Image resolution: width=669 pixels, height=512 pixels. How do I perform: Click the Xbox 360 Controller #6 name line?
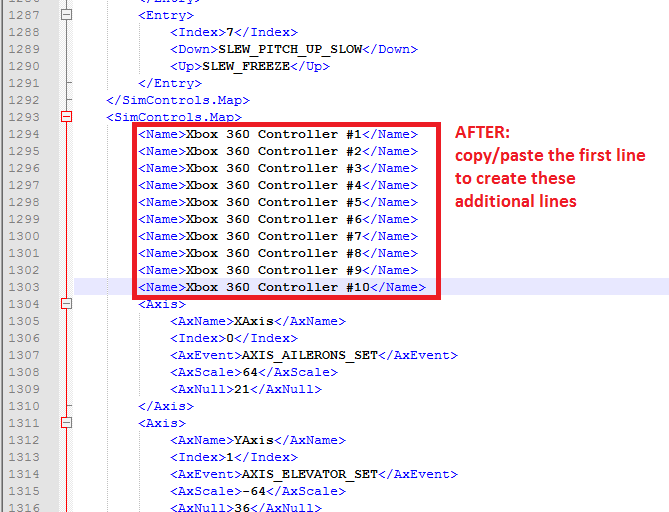278,219
